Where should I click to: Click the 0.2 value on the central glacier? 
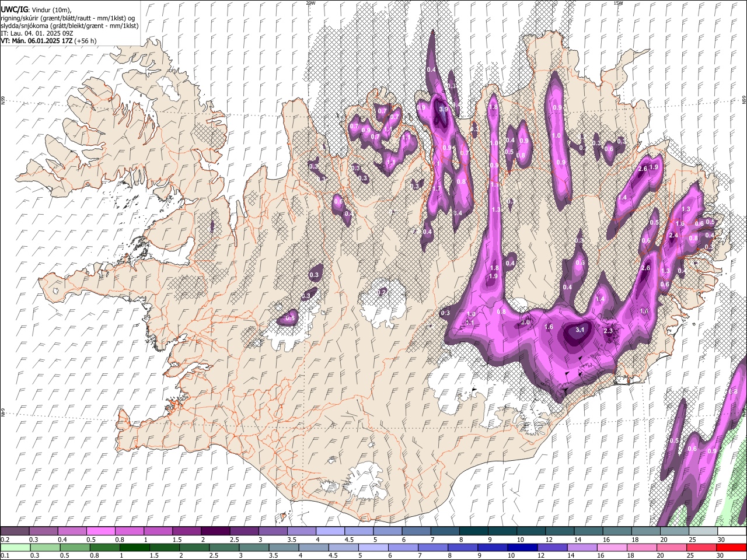pyautogui.click(x=382, y=292)
